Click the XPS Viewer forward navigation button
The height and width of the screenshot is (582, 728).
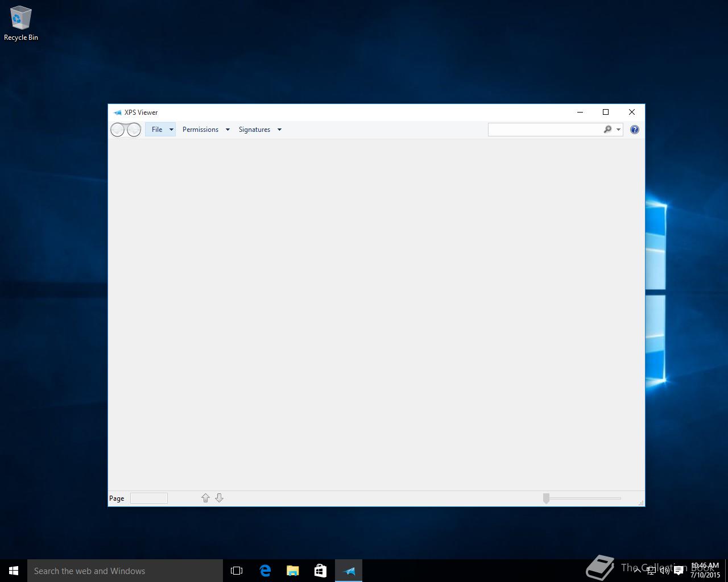(134, 130)
